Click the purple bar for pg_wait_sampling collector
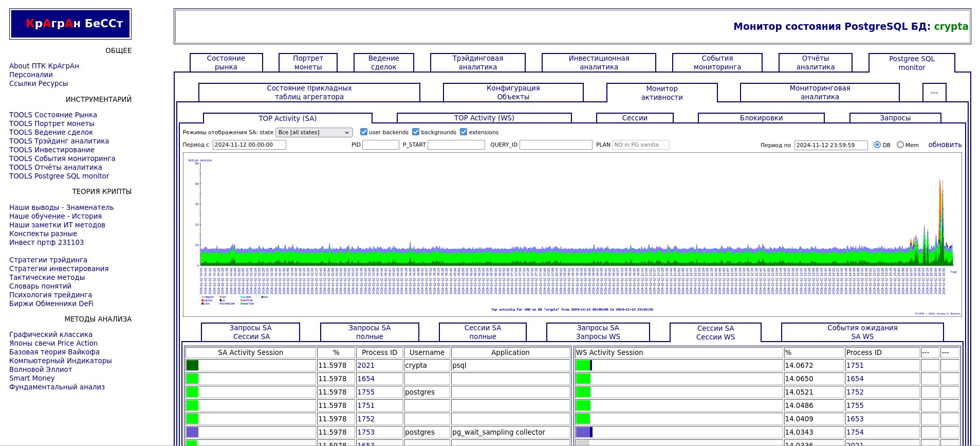Image resolution: width=980 pixels, height=446 pixels. [x=192, y=432]
